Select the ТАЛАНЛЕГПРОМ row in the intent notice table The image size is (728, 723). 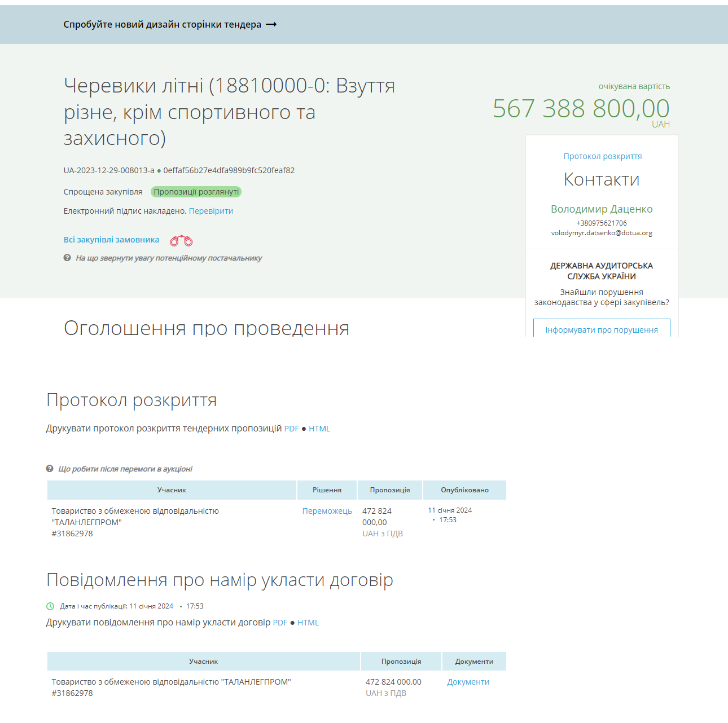coord(277,687)
